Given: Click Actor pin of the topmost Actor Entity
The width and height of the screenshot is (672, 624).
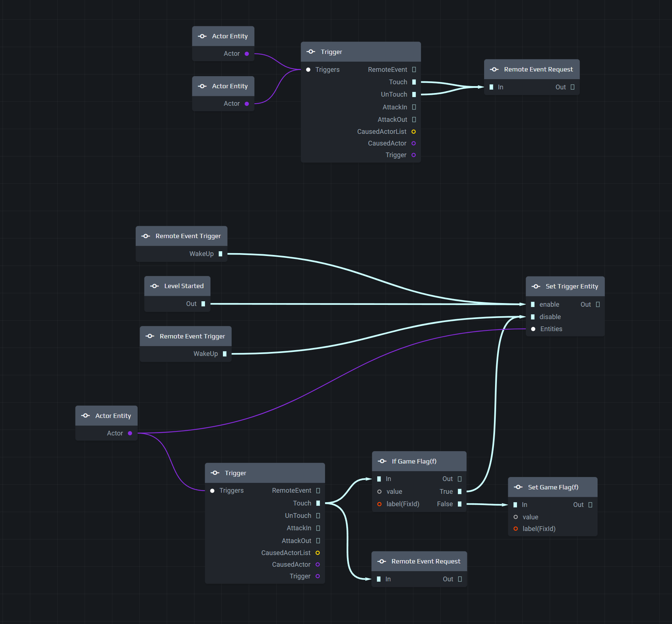Looking at the screenshot, I should 247,54.
